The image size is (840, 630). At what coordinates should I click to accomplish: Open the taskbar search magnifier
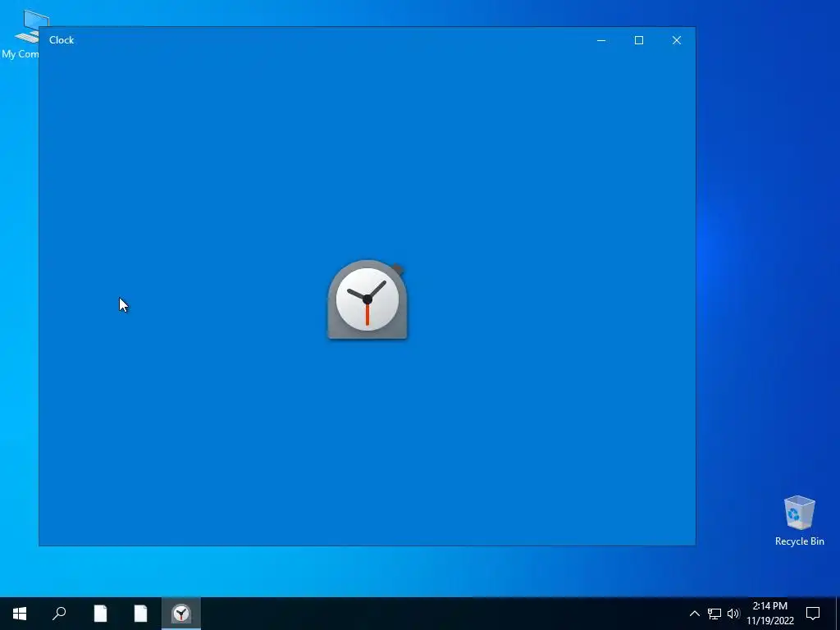[x=59, y=614]
